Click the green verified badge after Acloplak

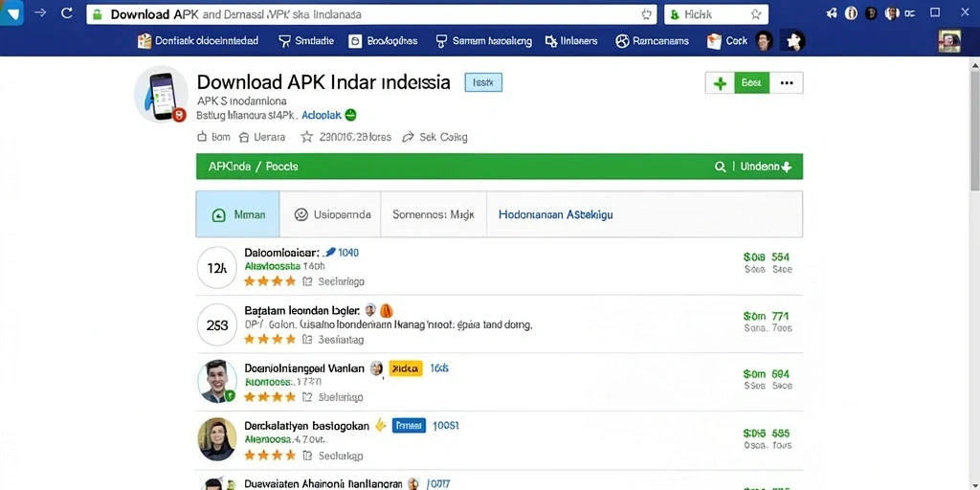[x=350, y=115]
